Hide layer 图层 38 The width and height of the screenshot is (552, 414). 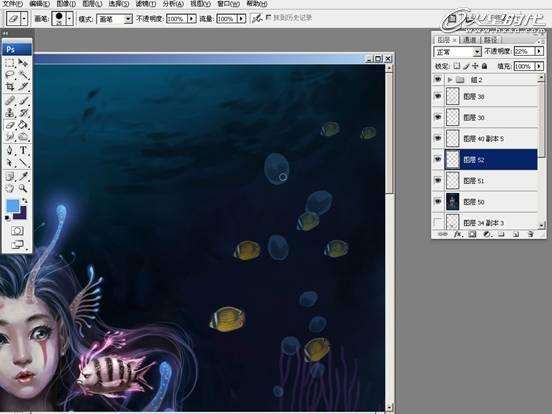[438, 96]
